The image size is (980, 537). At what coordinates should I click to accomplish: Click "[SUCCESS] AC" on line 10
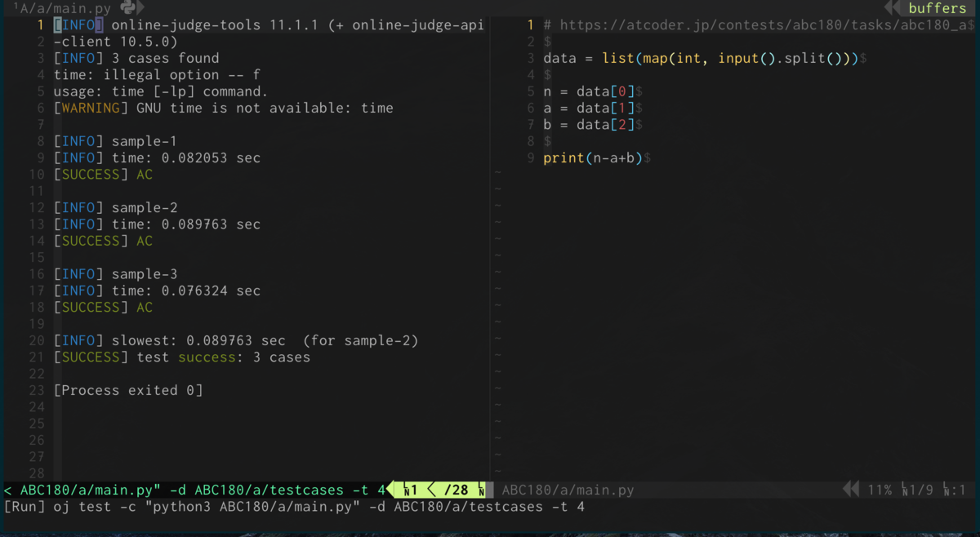(x=103, y=175)
